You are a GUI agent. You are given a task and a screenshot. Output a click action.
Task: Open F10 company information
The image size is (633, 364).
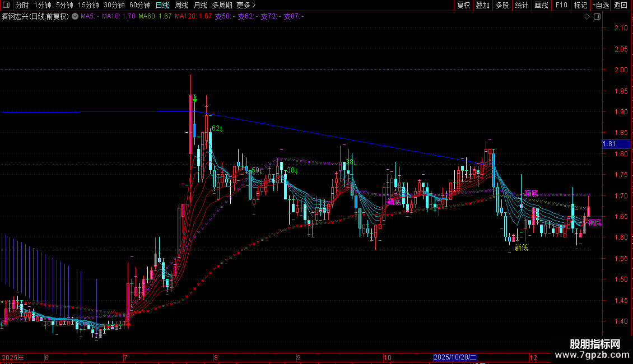[561, 5]
